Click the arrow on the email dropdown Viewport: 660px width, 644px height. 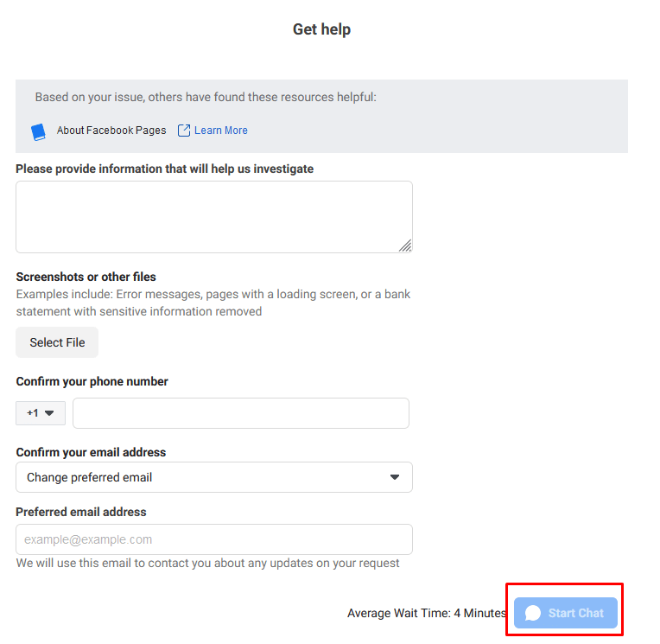pyautogui.click(x=395, y=477)
